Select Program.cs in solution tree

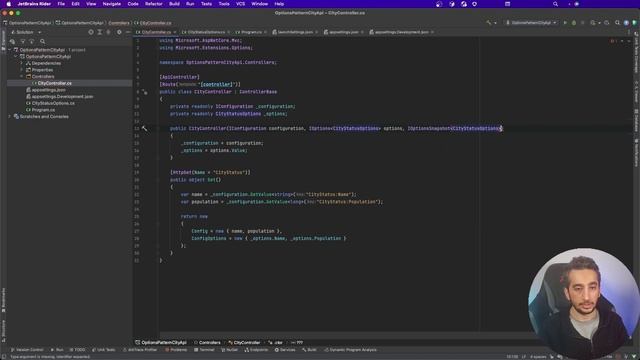pos(43,110)
